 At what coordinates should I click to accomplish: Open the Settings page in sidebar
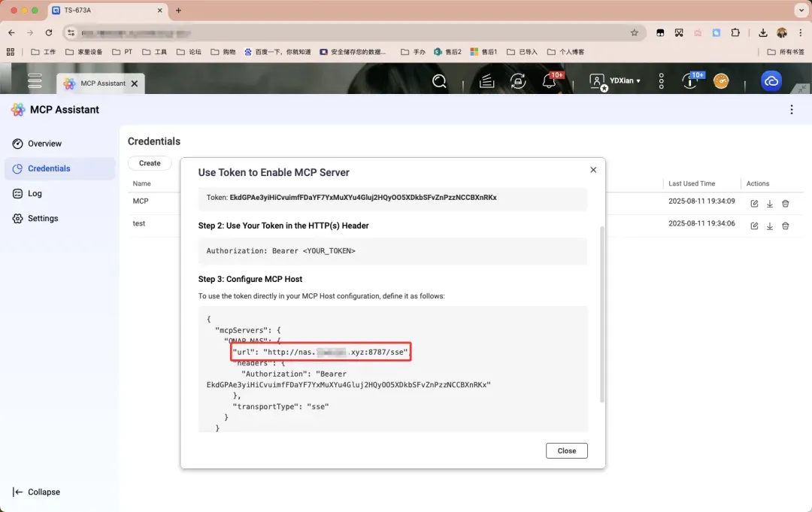[43, 218]
